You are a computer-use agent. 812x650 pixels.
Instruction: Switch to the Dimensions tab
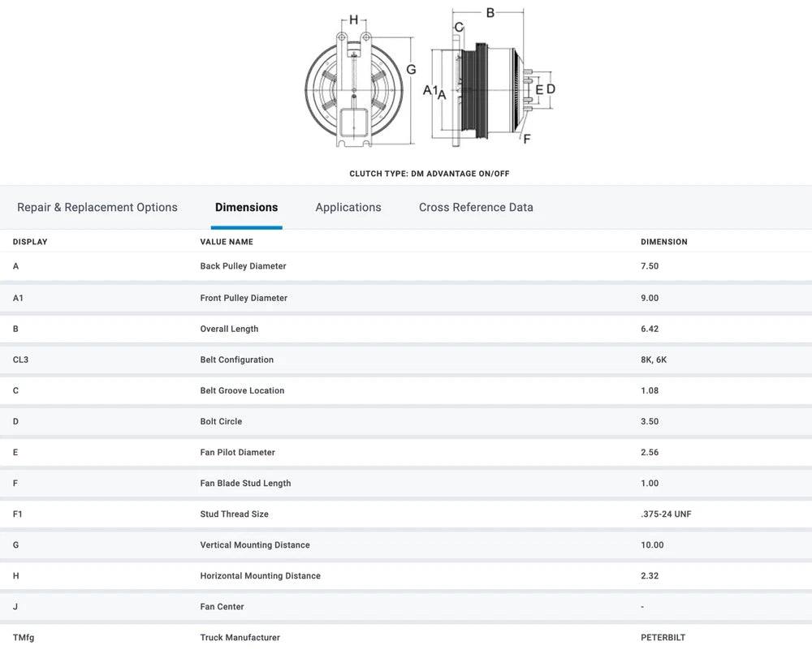[246, 208]
